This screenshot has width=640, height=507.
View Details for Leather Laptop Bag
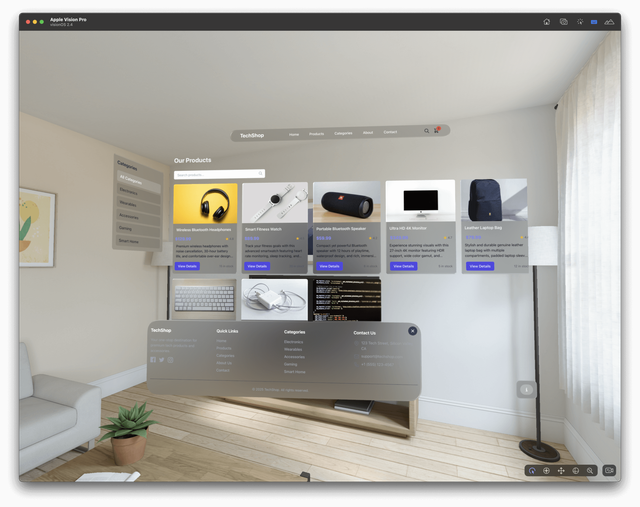(x=480, y=266)
